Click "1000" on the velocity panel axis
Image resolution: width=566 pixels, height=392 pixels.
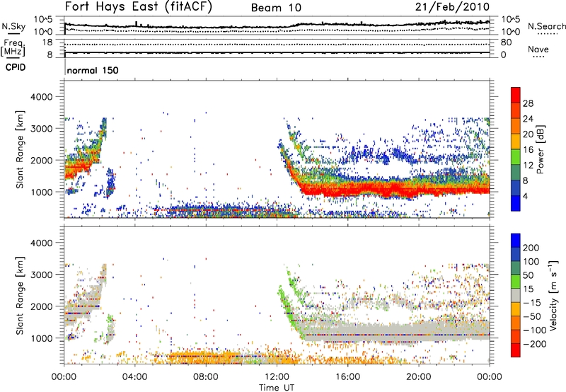click(x=42, y=338)
